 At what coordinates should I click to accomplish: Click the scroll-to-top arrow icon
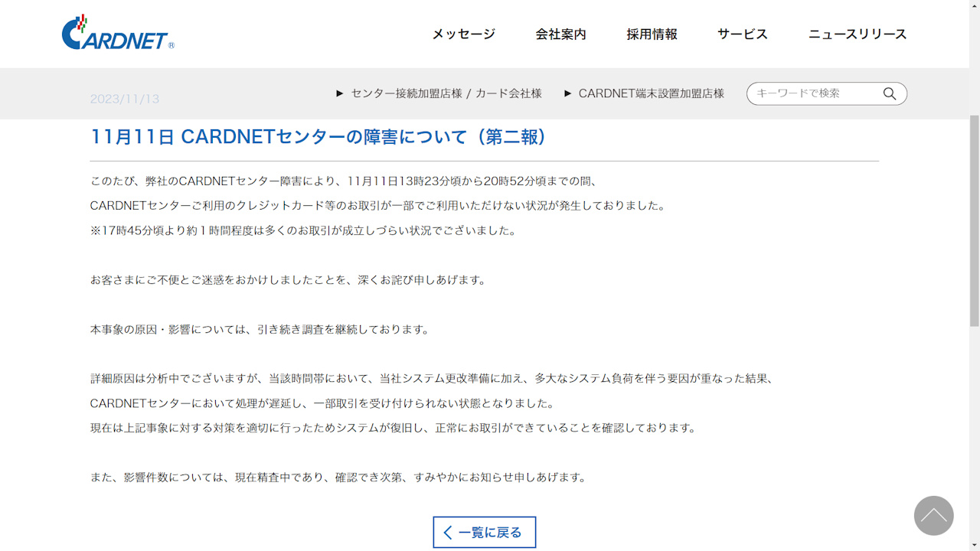click(933, 516)
